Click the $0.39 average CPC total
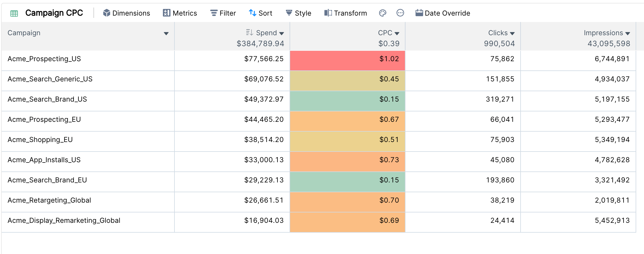644x254 pixels. click(389, 44)
